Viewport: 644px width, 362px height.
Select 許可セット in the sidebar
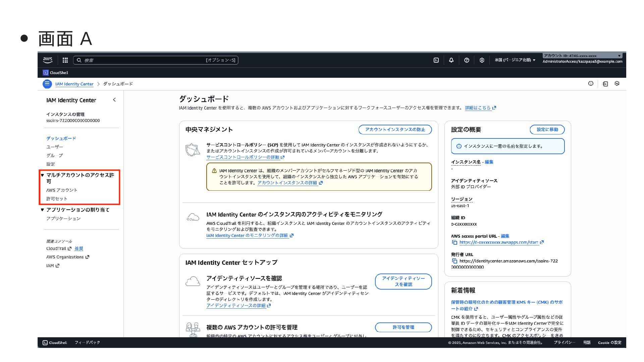[x=57, y=199]
